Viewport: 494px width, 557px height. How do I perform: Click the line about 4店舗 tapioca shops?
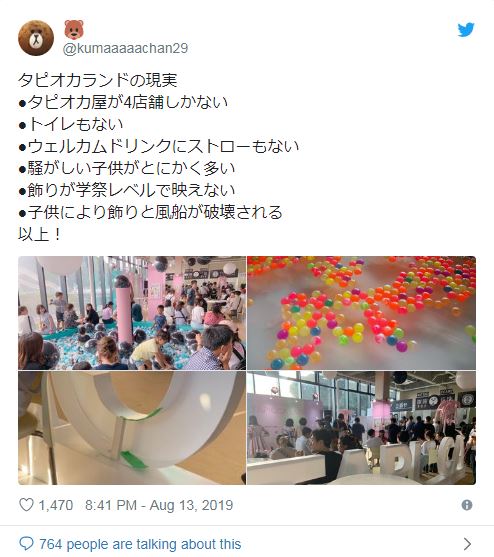(x=123, y=102)
